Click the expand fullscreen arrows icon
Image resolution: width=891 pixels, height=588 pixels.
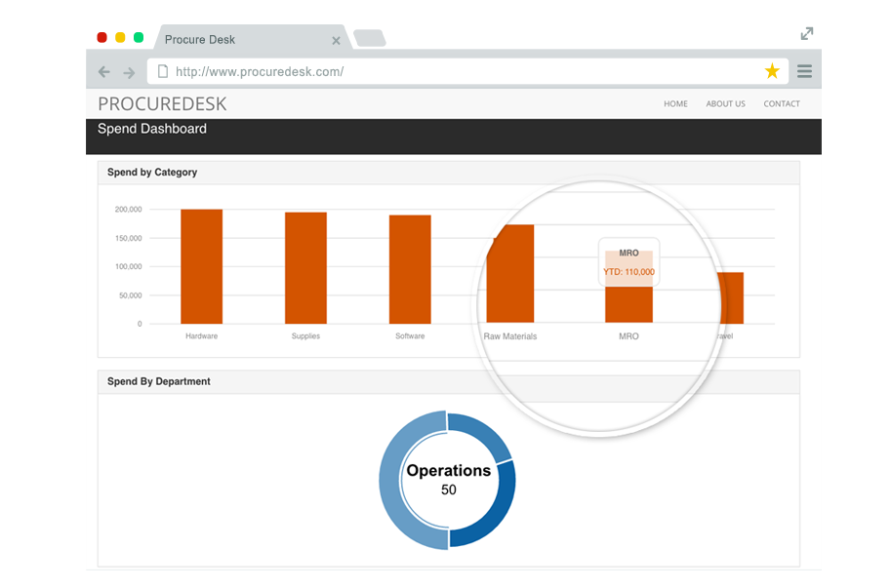(x=807, y=33)
